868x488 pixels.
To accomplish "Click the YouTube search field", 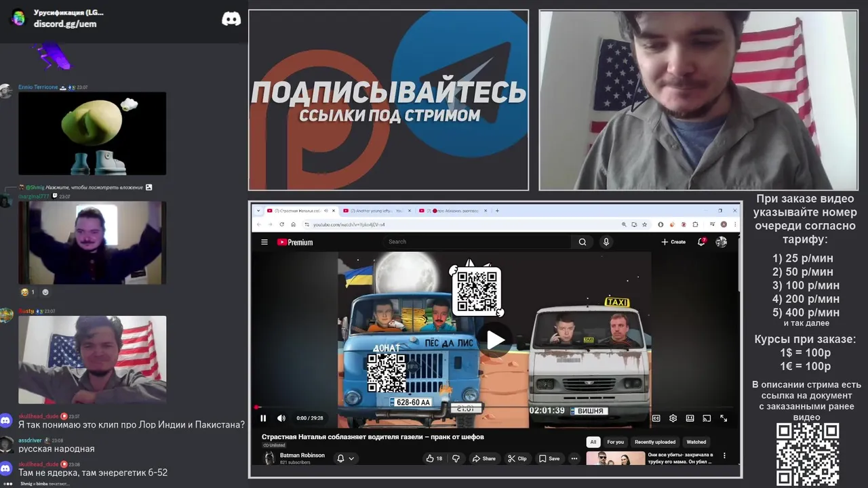I will click(x=478, y=242).
